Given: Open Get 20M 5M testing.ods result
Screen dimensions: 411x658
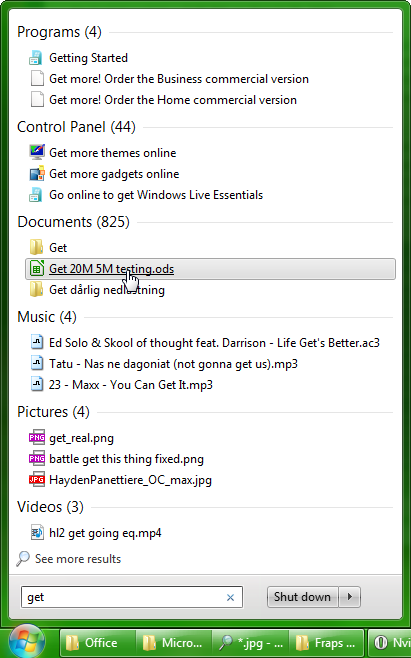Looking at the screenshot, I should tap(210, 269).
